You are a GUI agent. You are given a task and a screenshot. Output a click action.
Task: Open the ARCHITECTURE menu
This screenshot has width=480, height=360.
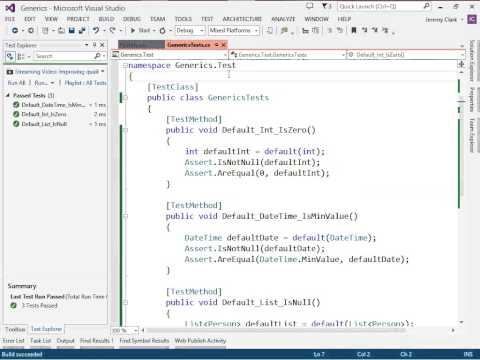[x=242, y=19]
